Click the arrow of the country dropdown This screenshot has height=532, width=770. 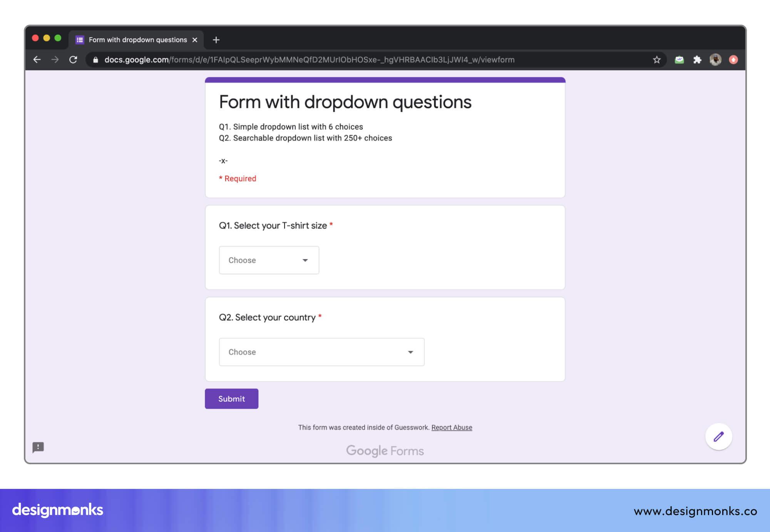pos(410,352)
